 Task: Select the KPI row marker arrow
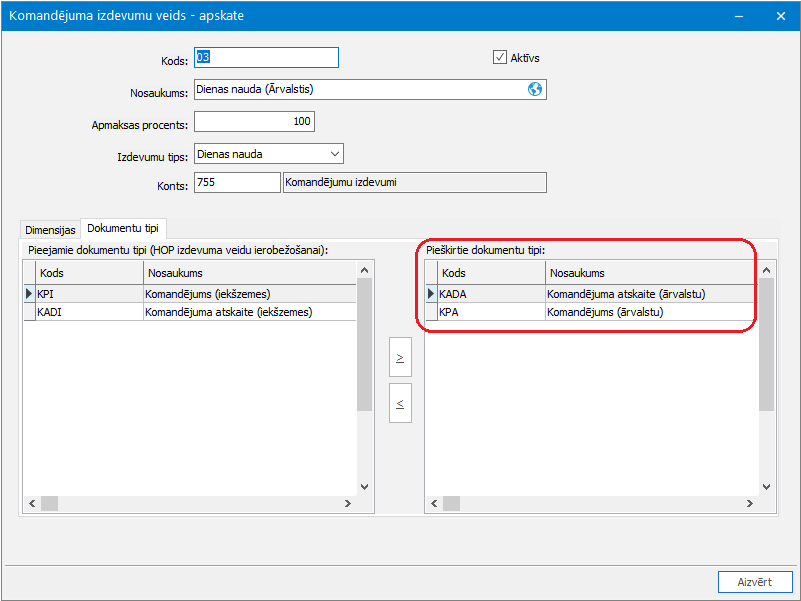(29, 294)
